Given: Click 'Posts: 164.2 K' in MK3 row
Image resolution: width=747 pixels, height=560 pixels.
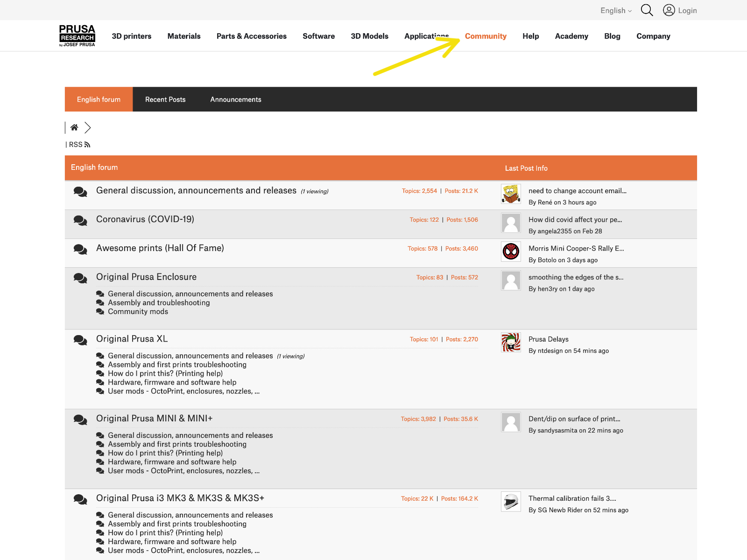Looking at the screenshot, I should pyautogui.click(x=459, y=499).
